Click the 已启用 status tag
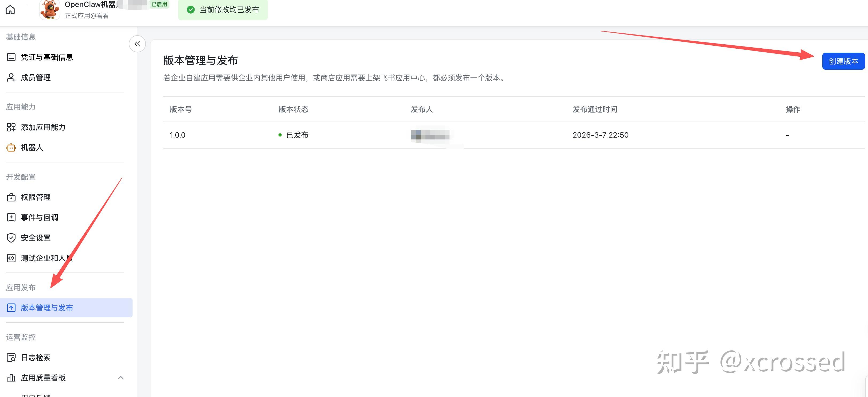The width and height of the screenshot is (868, 397). (159, 4)
